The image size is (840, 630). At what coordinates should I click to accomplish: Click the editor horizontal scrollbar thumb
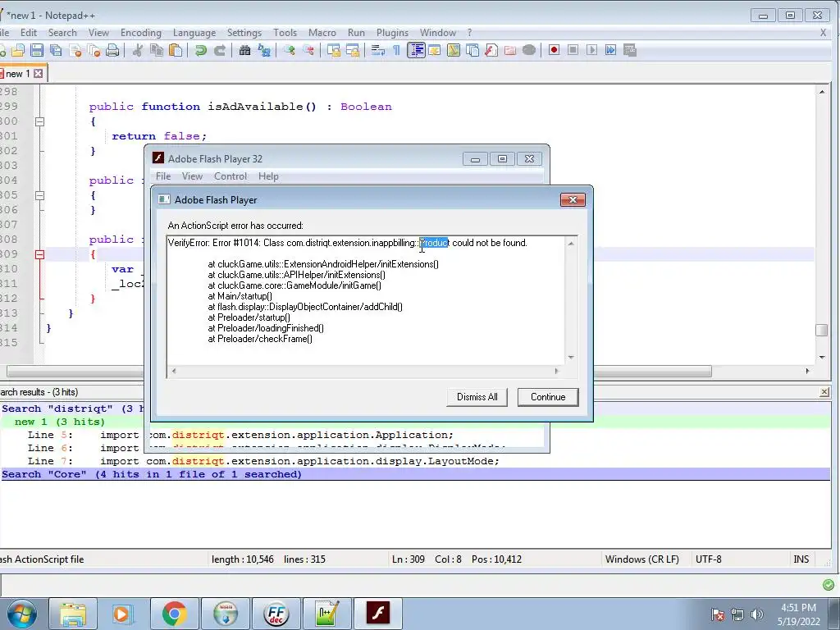359,371
